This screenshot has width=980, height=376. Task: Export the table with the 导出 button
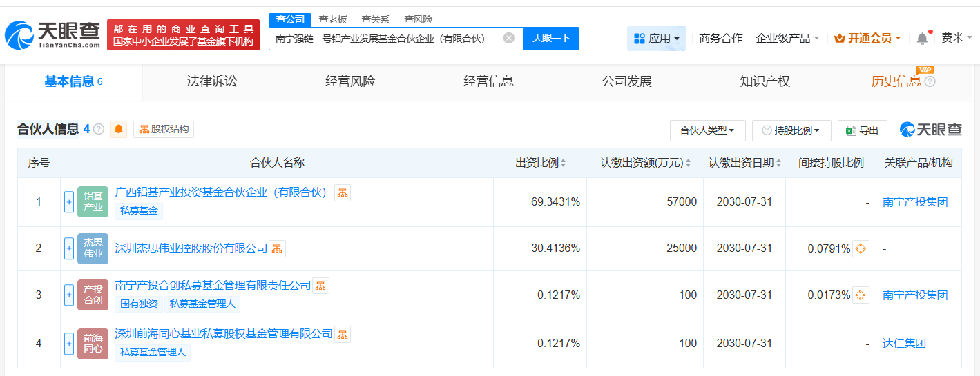[x=862, y=130]
